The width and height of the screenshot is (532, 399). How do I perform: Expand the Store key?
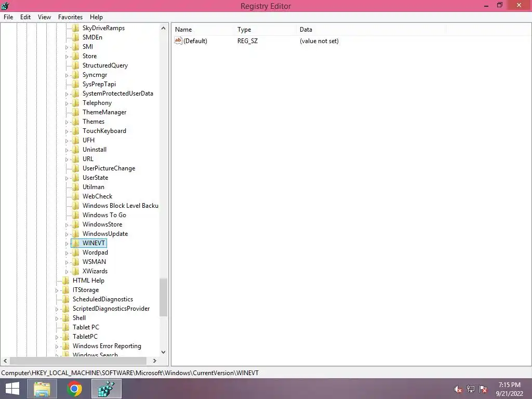pyautogui.click(x=67, y=57)
